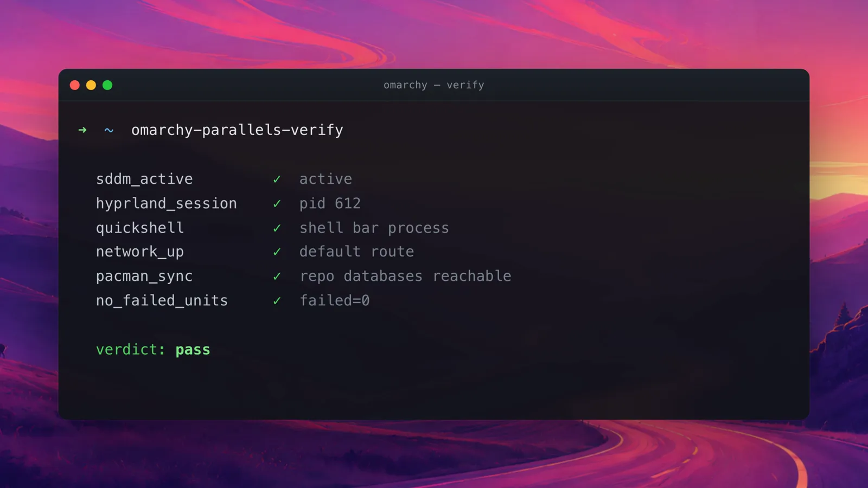Click the 'repo databases reachable' value

tap(405, 276)
